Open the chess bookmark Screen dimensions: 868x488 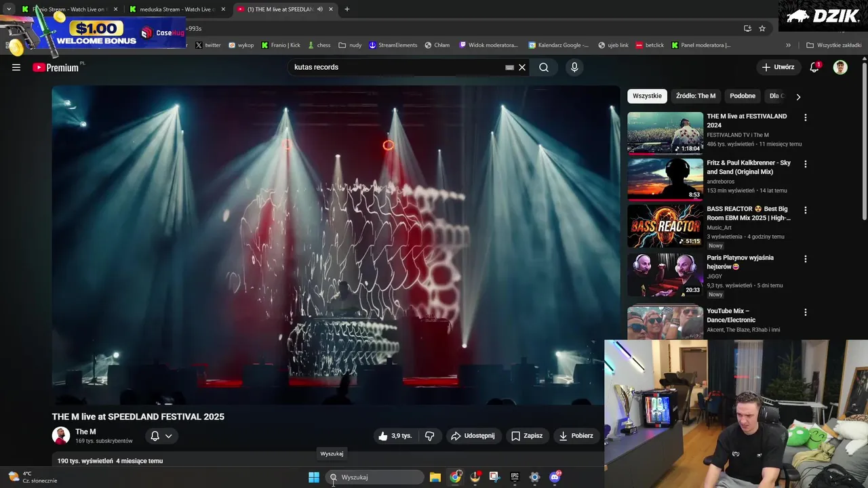coord(319,45)
